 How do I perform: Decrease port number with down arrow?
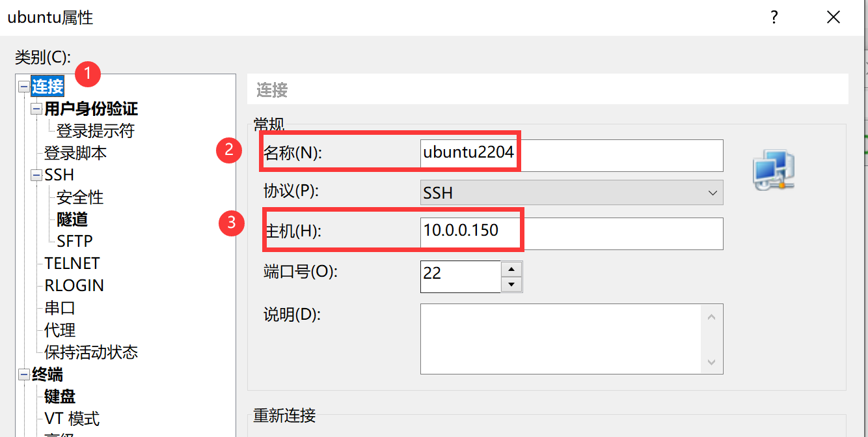pyautogui.click(x=512, y=285)
